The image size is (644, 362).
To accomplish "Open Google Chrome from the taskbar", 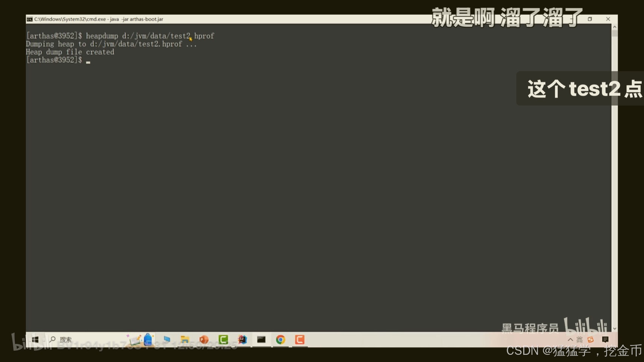I will (280, 340).
